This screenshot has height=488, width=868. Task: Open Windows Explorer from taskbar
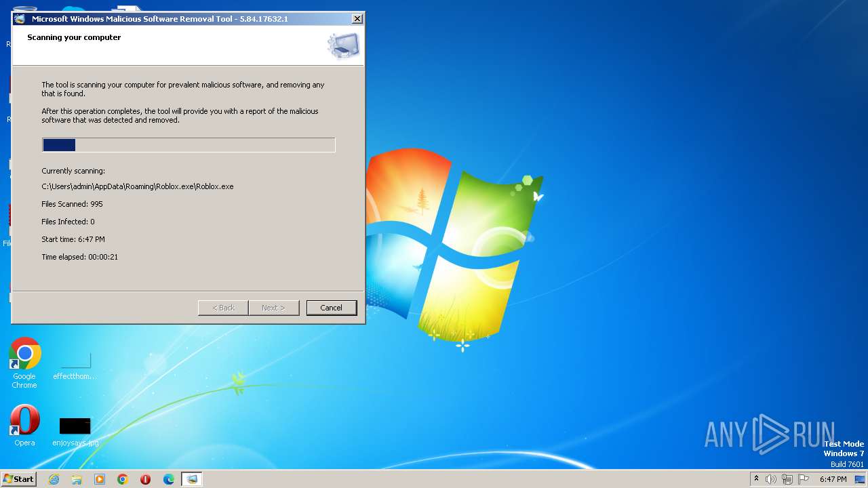pyautogui.click(x=77, y=479)
